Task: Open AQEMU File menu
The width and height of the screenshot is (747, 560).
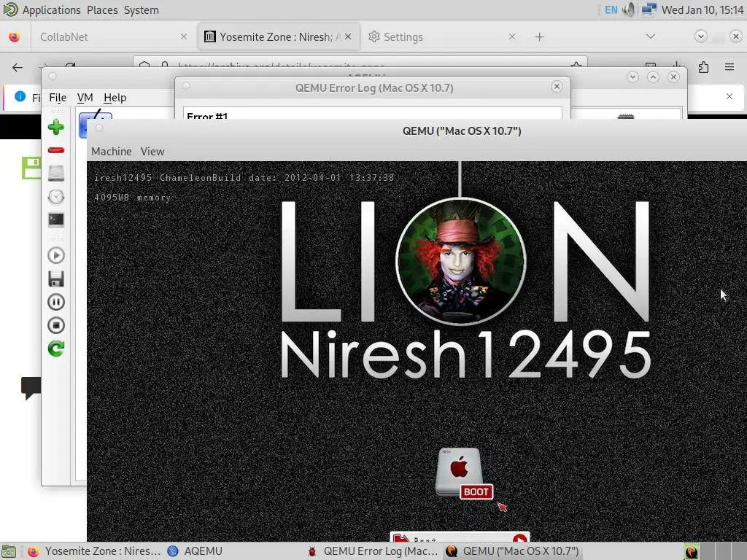Action: coord(58,98)
